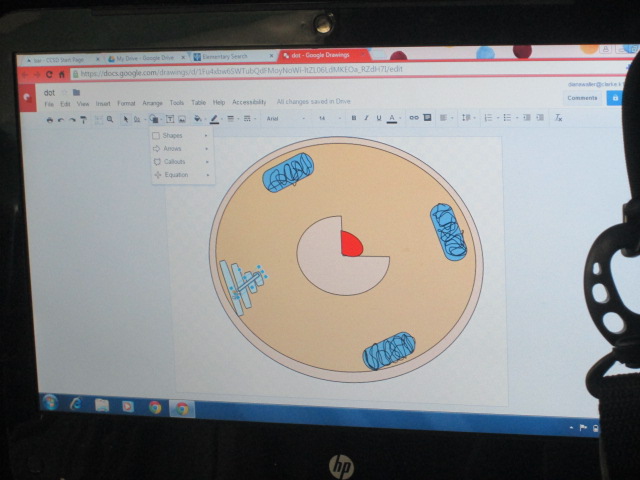Click the Undo arrow icon
This screenshot has height=480, width=640.
point(61,119)
